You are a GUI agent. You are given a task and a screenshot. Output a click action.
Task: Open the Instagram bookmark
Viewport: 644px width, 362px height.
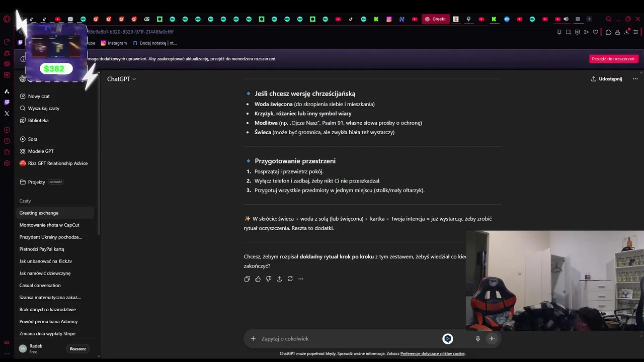pos(114,43)
